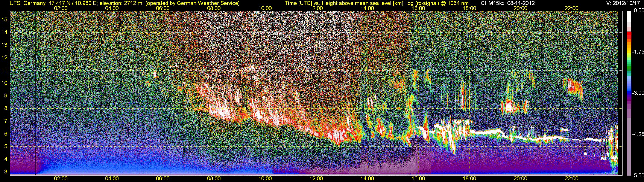Click the height axis label '13.'
This screenshot has width=644, height=182.
click(x=5, y=45)
